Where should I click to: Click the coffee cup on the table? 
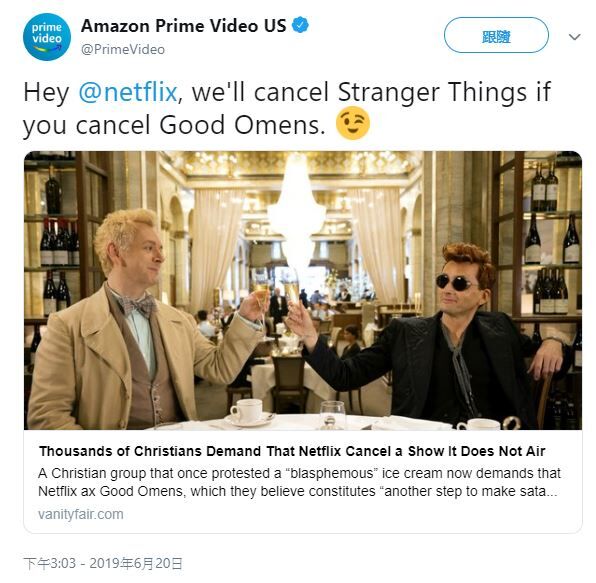246,411
